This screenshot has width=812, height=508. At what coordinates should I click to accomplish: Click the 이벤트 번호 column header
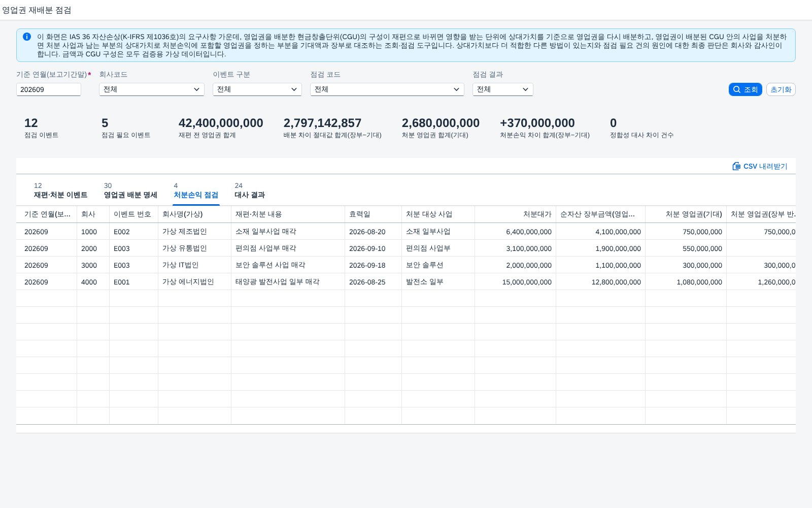[x=133, y=214]
